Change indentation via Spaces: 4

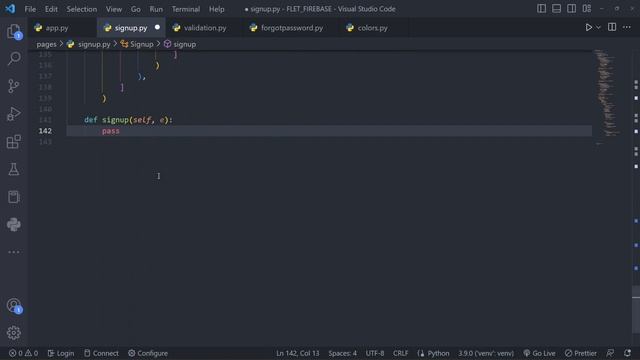342,353
